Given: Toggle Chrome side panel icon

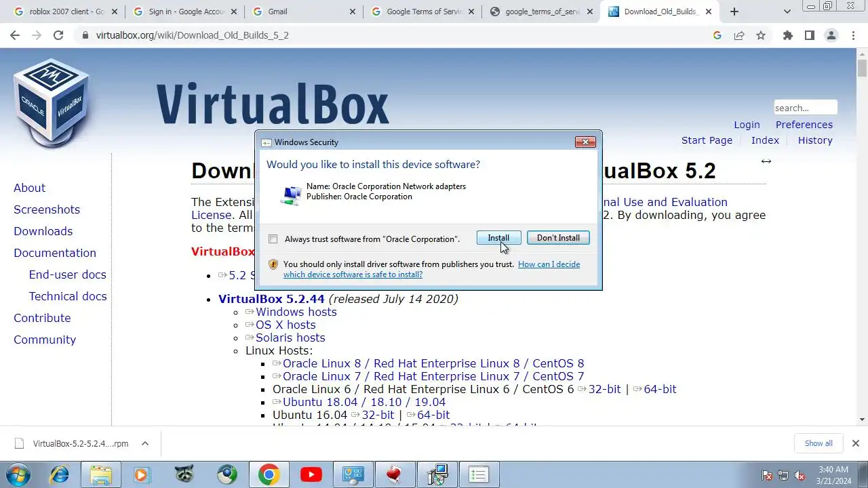Looking at the screenshot, I should pos(809,35).
